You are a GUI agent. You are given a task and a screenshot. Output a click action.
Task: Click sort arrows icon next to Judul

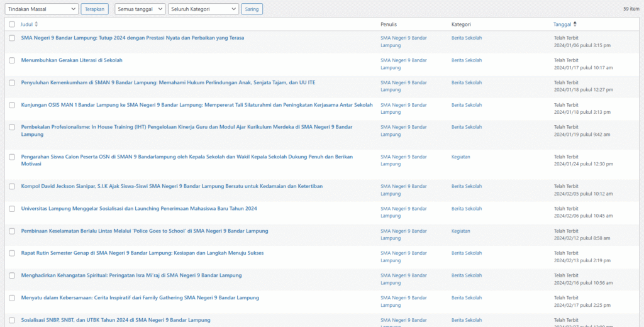(x=36, y=25)
